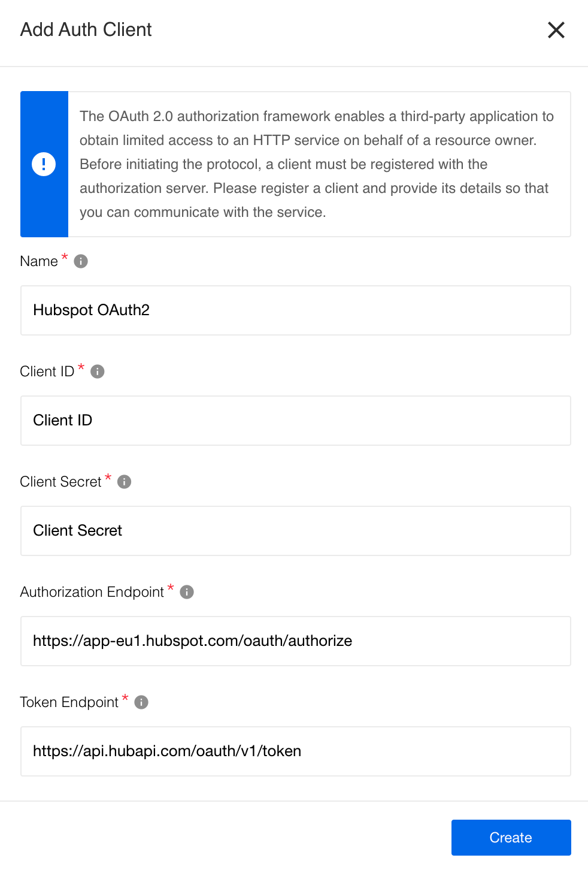Click the blue exclamation alert icon
This screenshot has height=870, width=588.
click(x=44, y=164)
